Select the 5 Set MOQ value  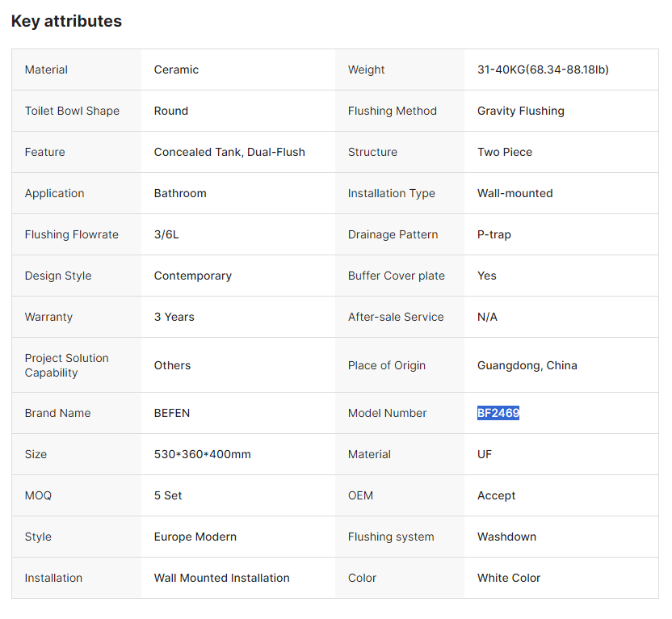[x=168, y=495]
